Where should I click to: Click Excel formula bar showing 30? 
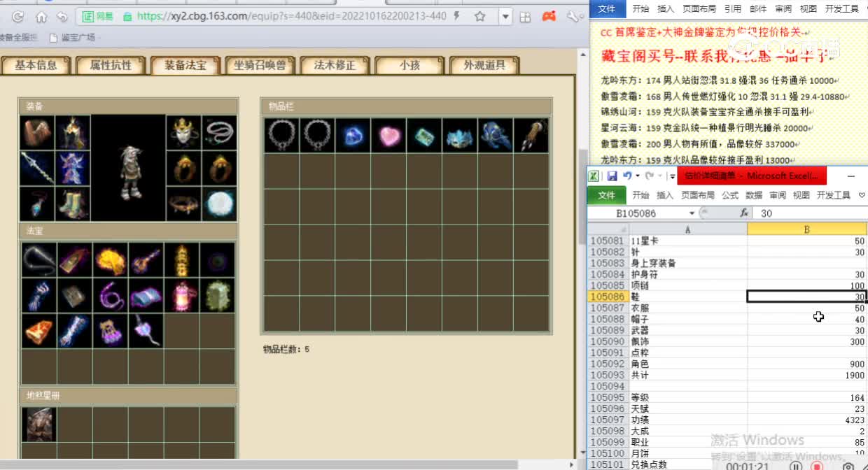coord(811,213)
